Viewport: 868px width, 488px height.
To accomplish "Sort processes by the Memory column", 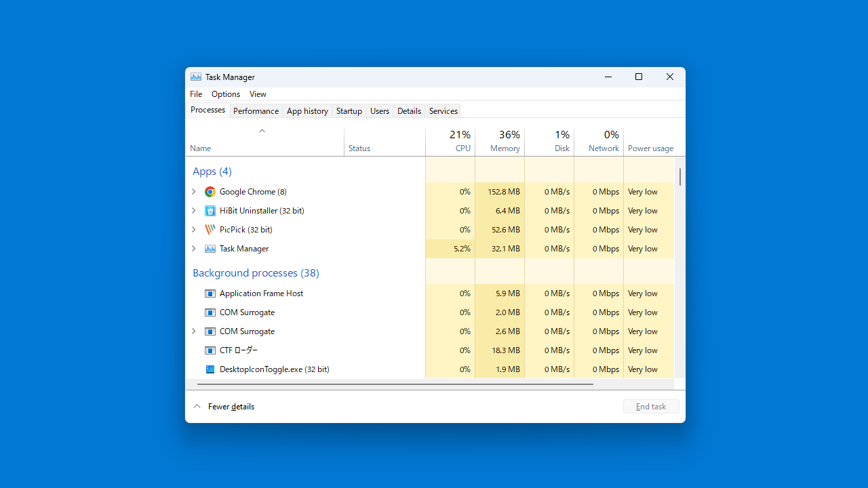I will [500, 142].
